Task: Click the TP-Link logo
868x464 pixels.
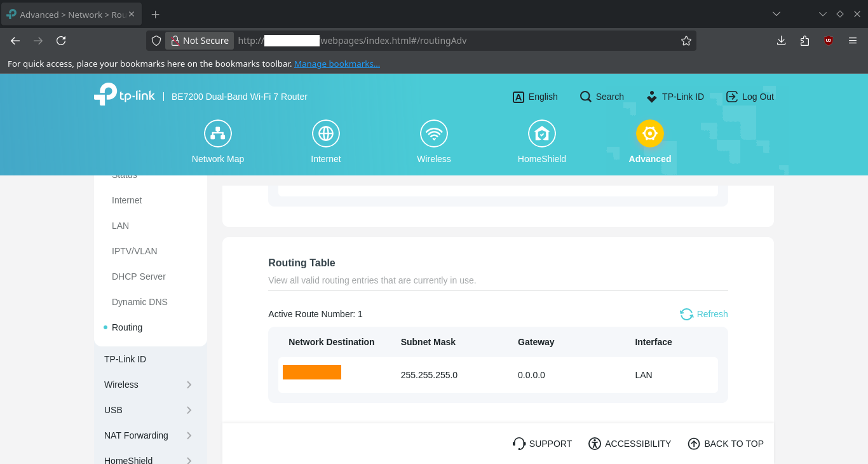Action: click(125, 94)
